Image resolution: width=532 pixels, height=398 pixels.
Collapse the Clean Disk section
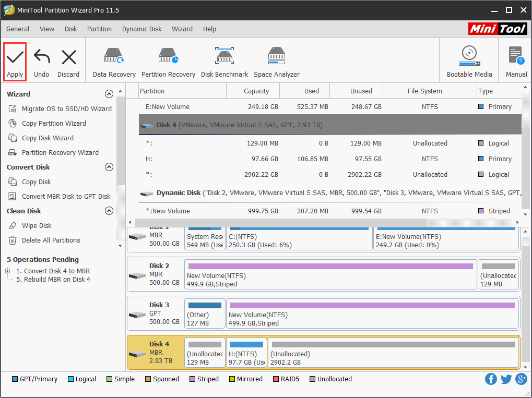(109, 211)
